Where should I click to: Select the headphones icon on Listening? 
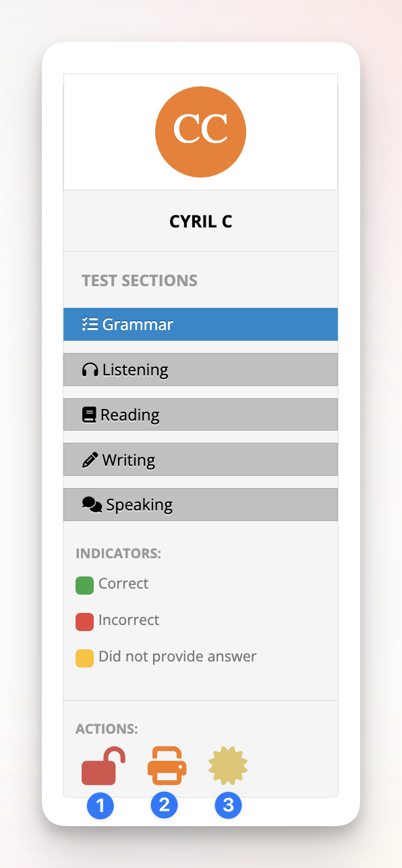pos(90,369)
